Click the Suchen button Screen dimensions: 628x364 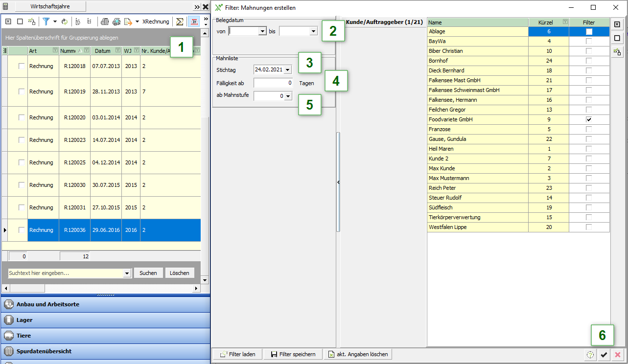[x=148, y=273]
